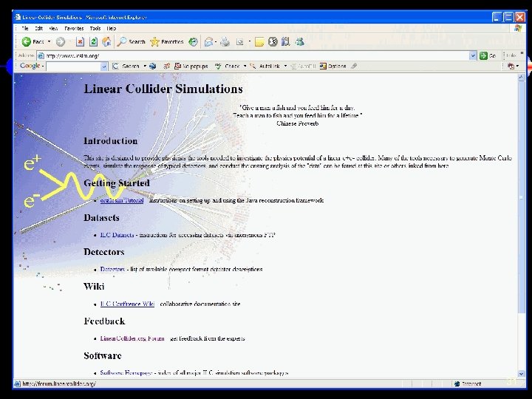Open the LinearCollider.org Forum link
The height and width of the screenshot is (399, 532).
click(x=132, y=338)
